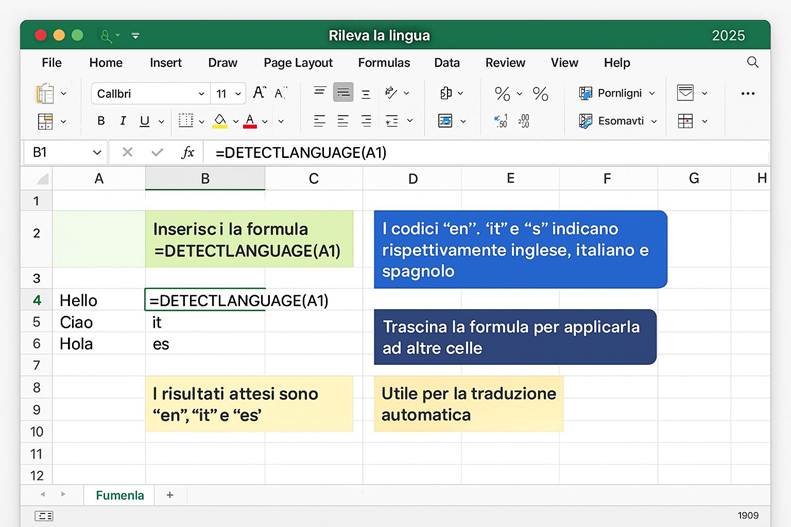This screenshot has height=527, width=791.
Task: Switch to the Insert tab
Action: click(165, 63)
